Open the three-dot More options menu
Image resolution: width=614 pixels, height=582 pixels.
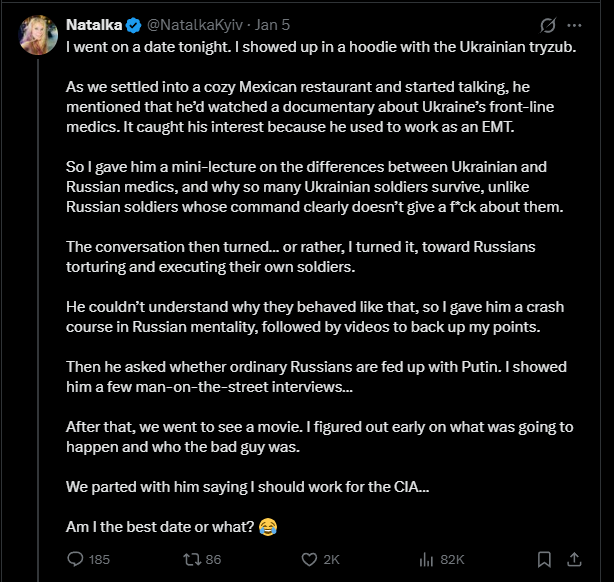point(574,25)
